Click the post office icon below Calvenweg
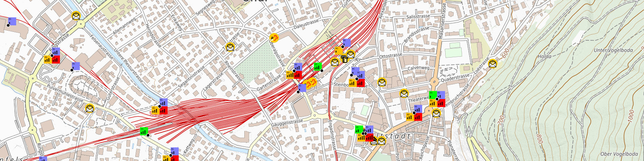This screenshot has width=644, height=161. point(382,83)
